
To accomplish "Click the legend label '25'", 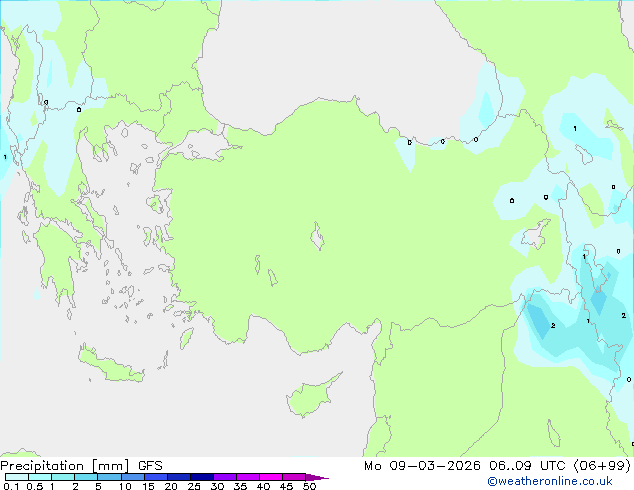I will (194, 486).
